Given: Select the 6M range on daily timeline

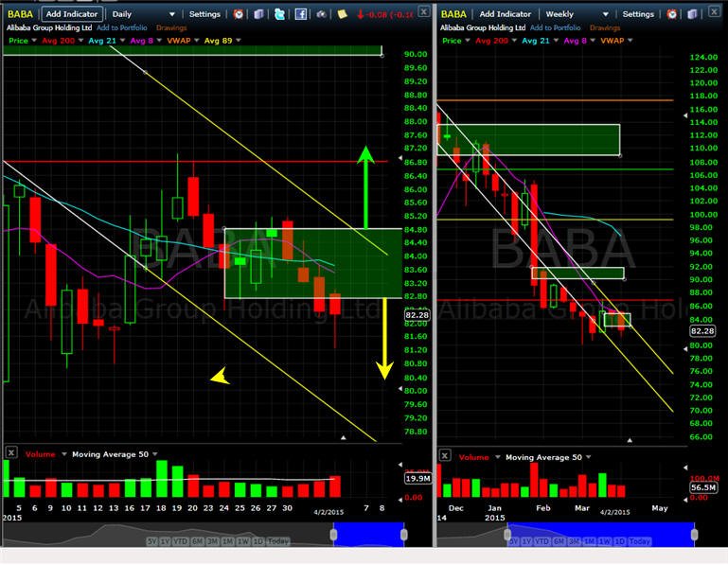Looking at the screenshot, I should [198, 541].
